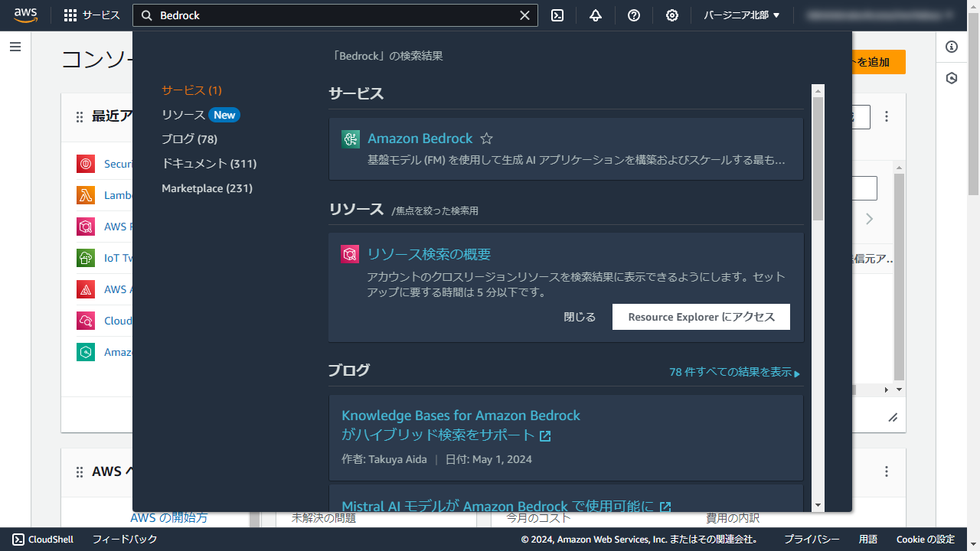The height and width of the screenshot is (551, 980).
Task: Expand the バージニア北部 region dropdown
Action: point(742,15)
